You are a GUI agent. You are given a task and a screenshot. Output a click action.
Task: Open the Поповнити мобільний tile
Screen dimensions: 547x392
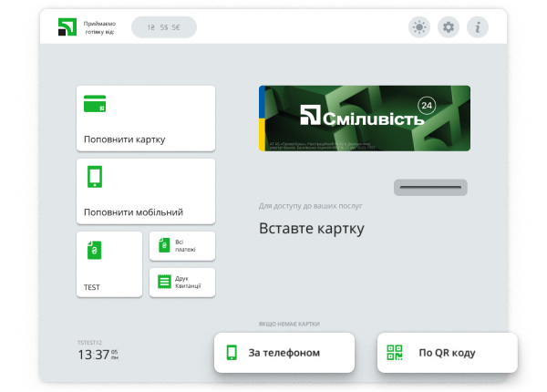146,191
